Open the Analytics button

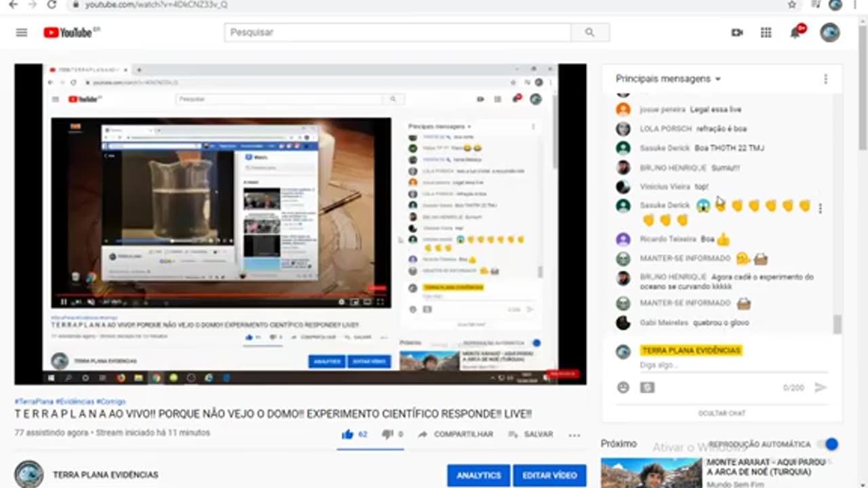479,476
